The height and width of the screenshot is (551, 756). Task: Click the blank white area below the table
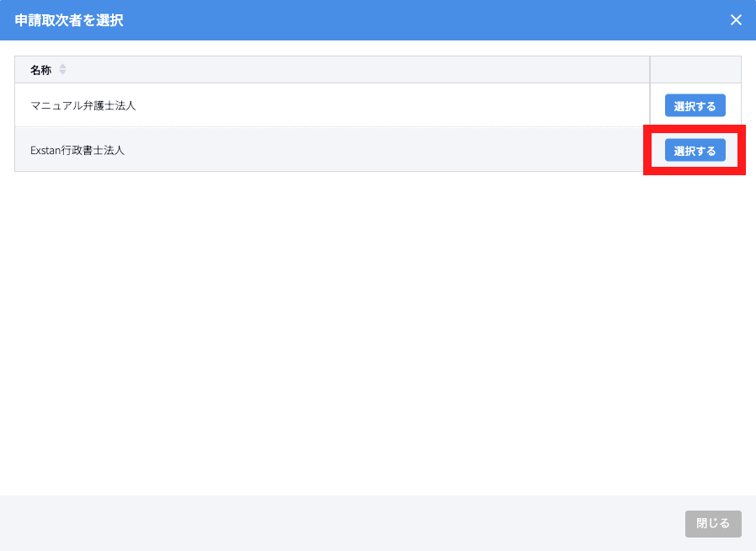(377, 337)
